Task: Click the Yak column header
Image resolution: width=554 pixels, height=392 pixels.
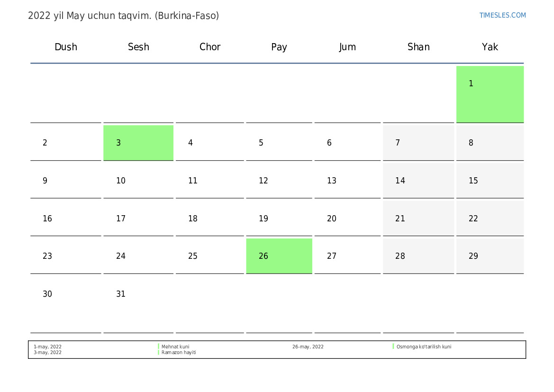Action: (x=490, y=47)
